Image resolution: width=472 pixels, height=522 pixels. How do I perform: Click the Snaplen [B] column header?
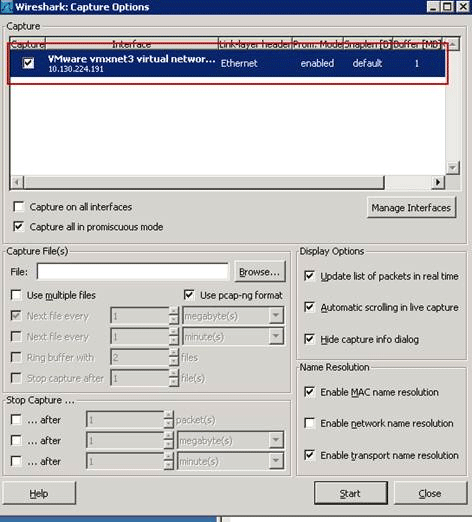(x=367, y=44)
